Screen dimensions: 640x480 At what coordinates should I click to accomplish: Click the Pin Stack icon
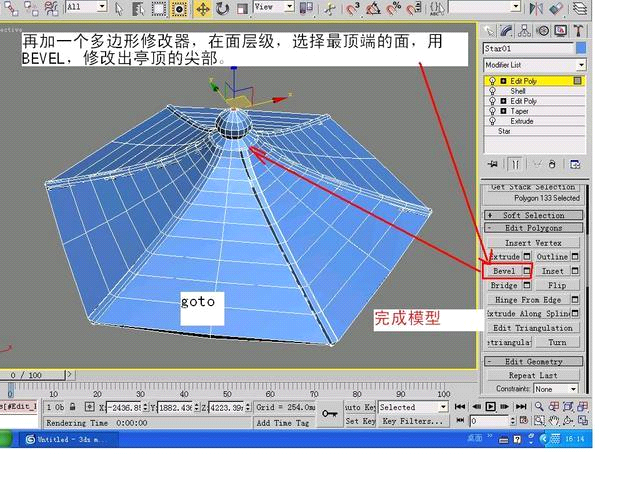(x=493, y=164)
